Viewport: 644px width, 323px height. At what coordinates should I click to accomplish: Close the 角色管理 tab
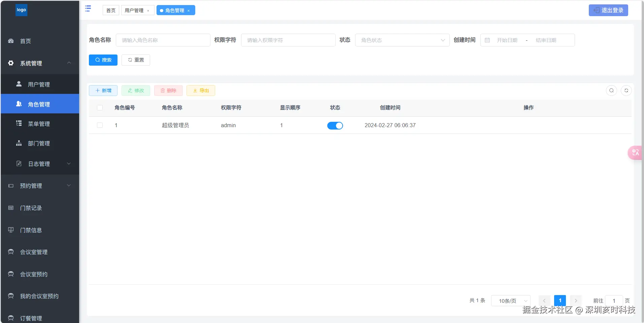[189, 11]
